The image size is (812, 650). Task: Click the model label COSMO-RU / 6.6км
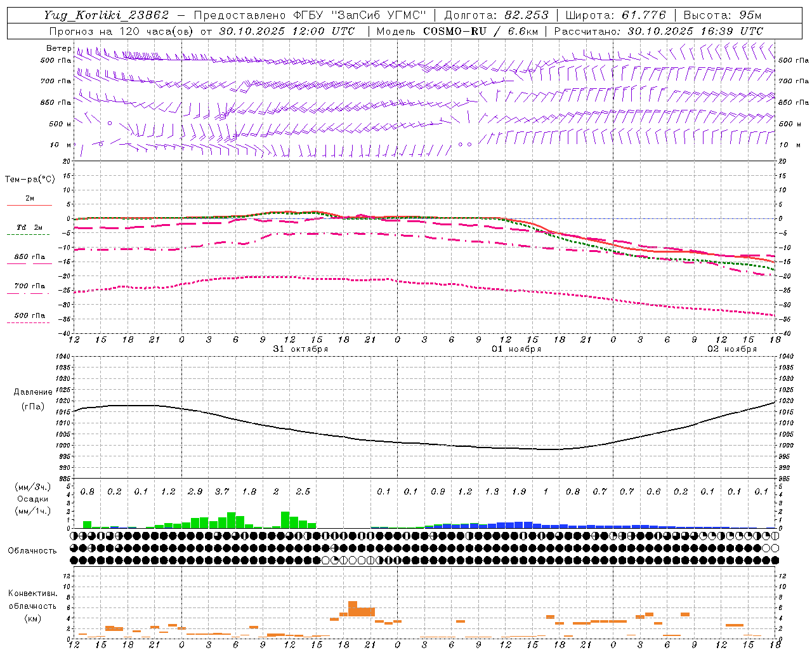click(481, 30)
